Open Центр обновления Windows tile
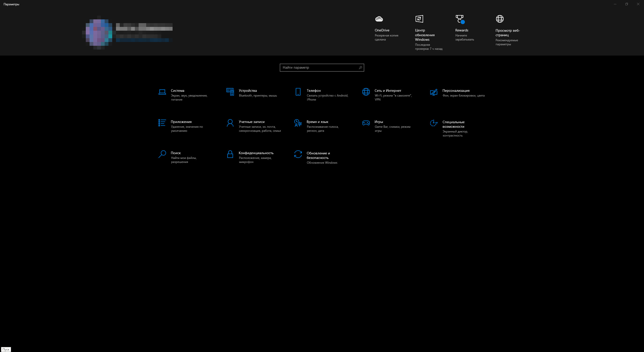The height and width of the screenshot is (352, 644). pos(419,19)
